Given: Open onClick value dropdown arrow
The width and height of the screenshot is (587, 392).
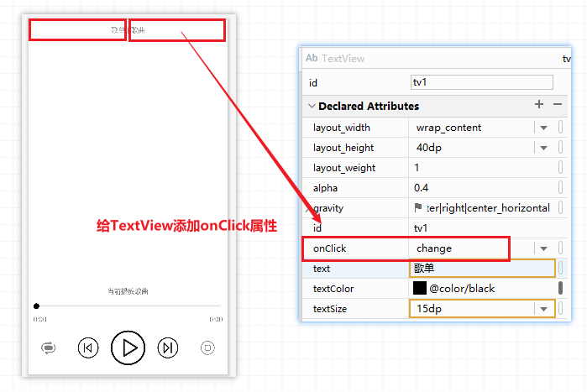Looking at the screenshot, I should [x=543, y=248].
